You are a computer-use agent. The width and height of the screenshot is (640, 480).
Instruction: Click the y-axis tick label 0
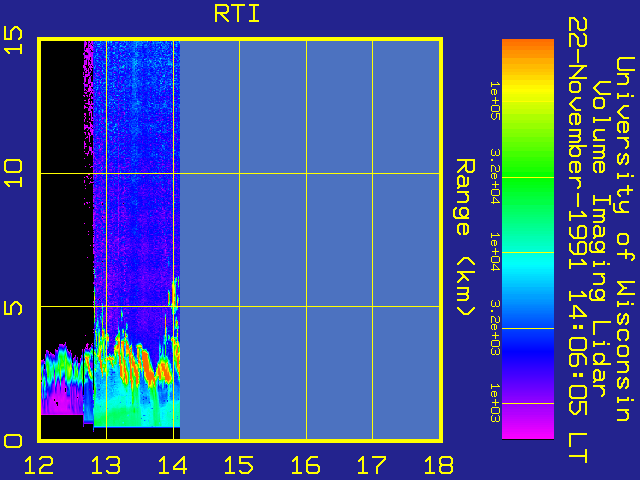click(13, 442)
